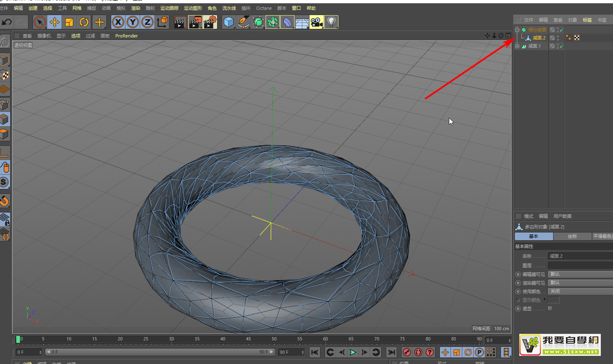Click the camera object icon
The image size is (613, 364).
(x=316, y=22)
